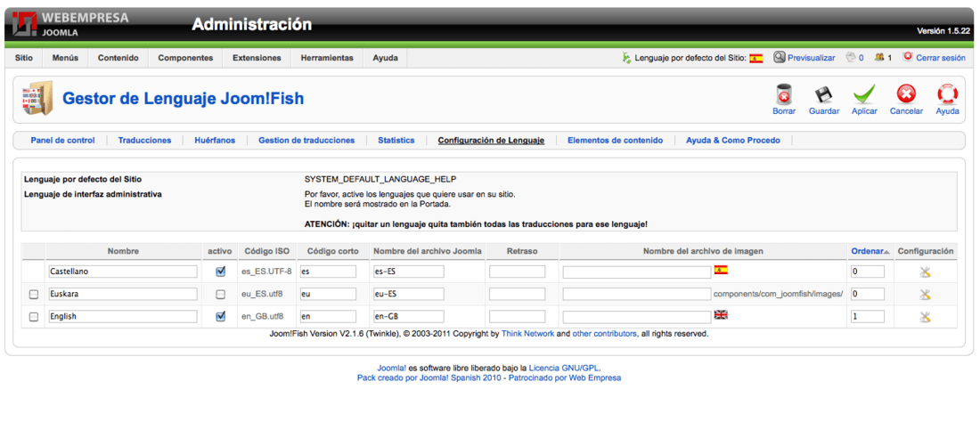Click the Cerrar sesión link
980x430 pixels.
[x=941, y=58]
